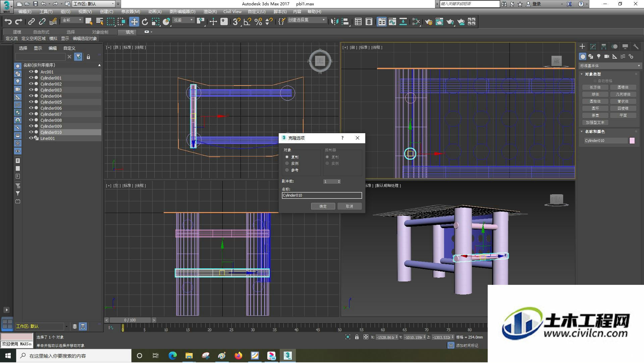Select the Cameras category in Create panel
This screenshot has height=363, width=644.
(607, 56)
